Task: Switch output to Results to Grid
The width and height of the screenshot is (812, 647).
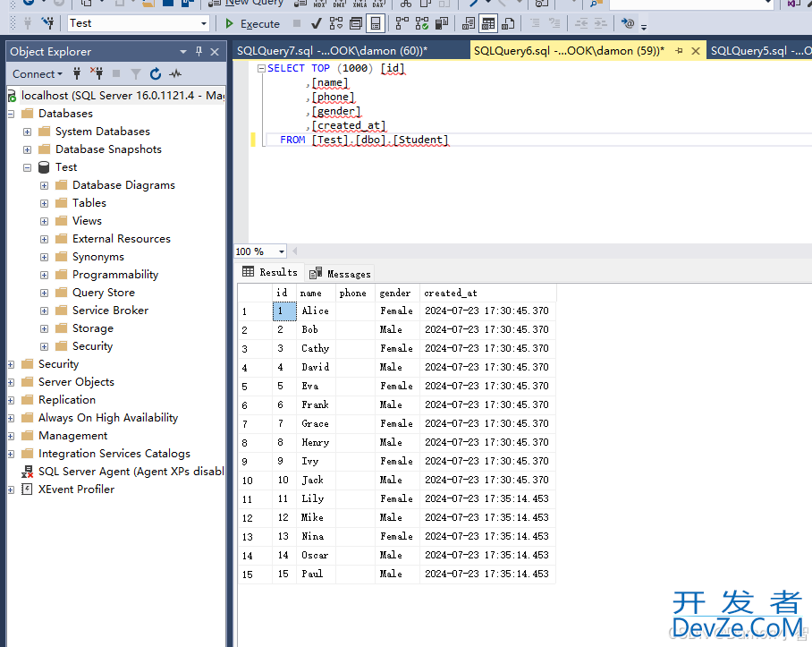Action: 487,24
